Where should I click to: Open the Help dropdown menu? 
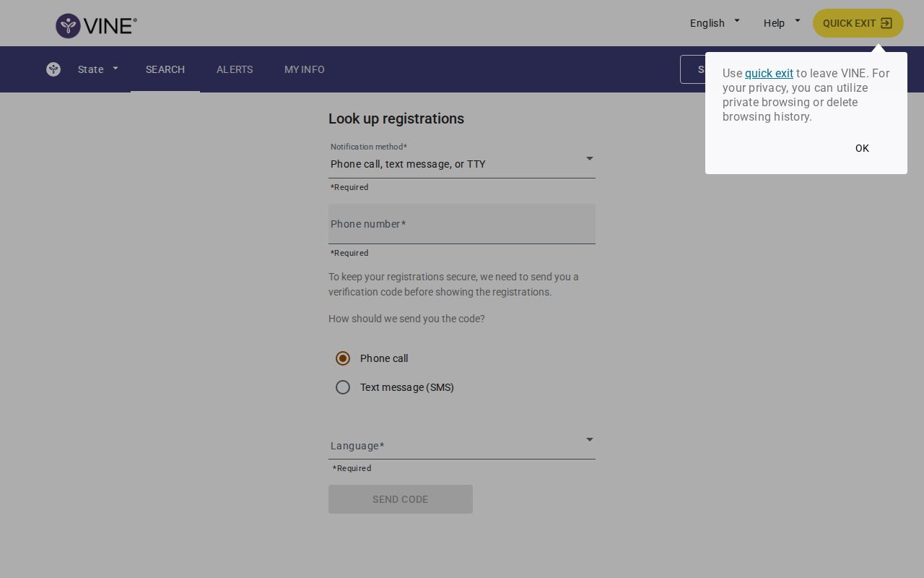coord(782,23)
